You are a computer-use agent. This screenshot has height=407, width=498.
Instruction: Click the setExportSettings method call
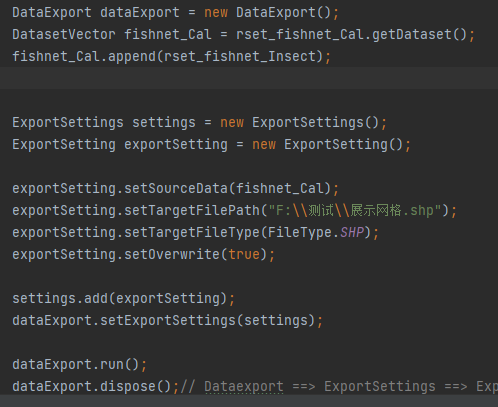pyautogui.click(x=168, y=321)
